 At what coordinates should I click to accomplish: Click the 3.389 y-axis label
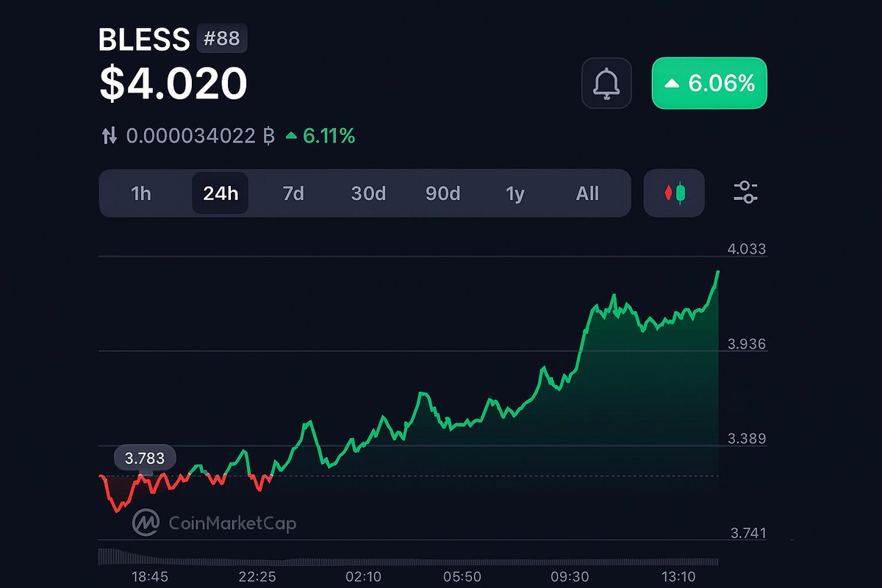tap(747, 439)
